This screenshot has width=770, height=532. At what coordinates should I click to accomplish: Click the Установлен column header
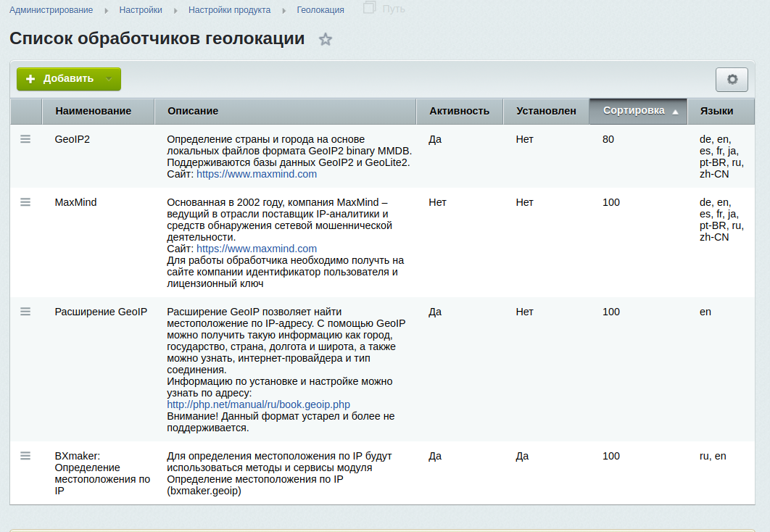(x=546, y=111)
